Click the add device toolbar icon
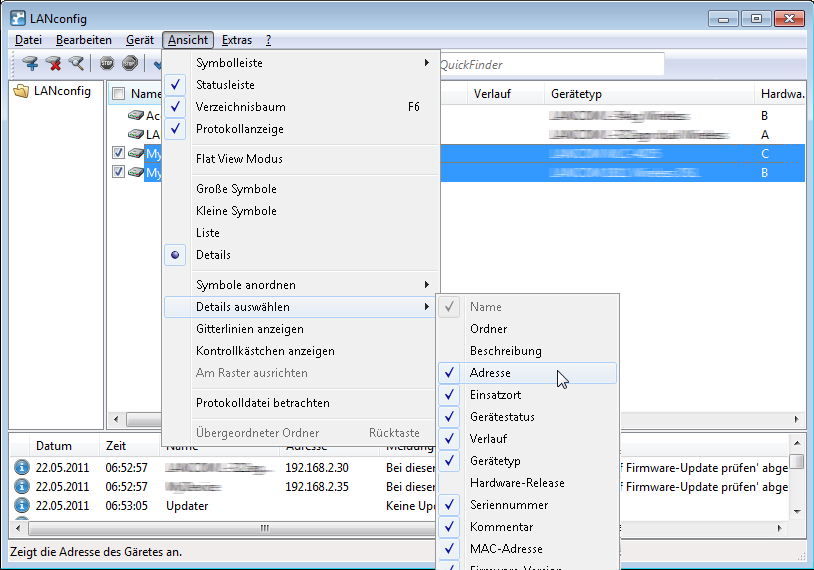 pyautogui.click(x=30, y=64)
